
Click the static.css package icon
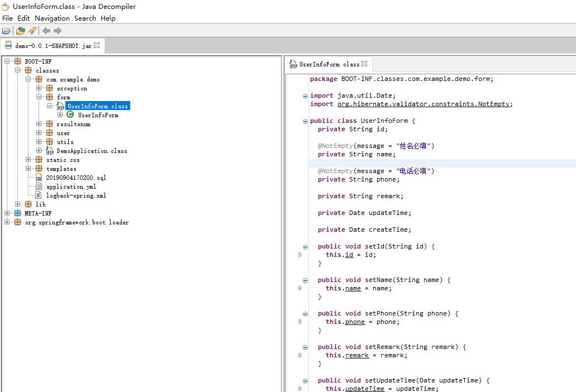click(39, 160)
